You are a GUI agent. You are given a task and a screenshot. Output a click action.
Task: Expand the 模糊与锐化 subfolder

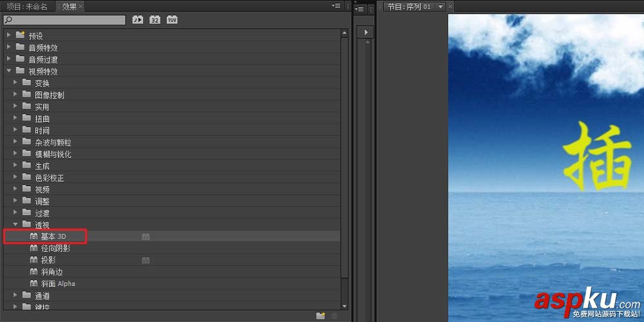coord(15,154)
